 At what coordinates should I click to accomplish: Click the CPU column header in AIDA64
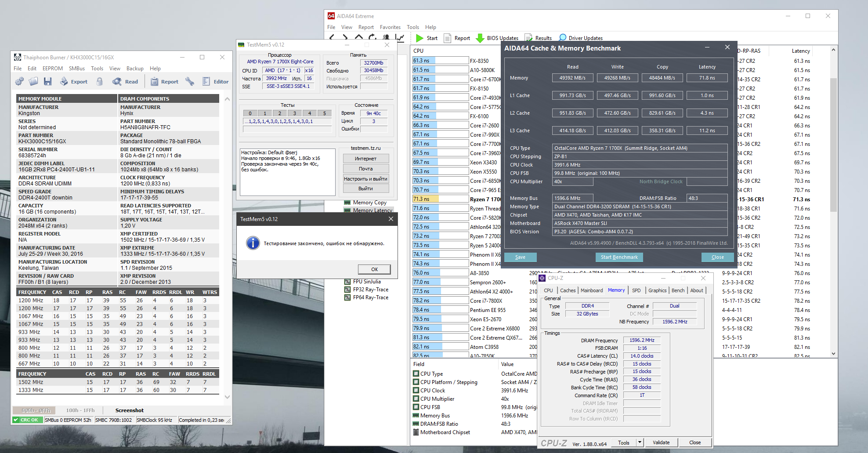click(418, 51)
